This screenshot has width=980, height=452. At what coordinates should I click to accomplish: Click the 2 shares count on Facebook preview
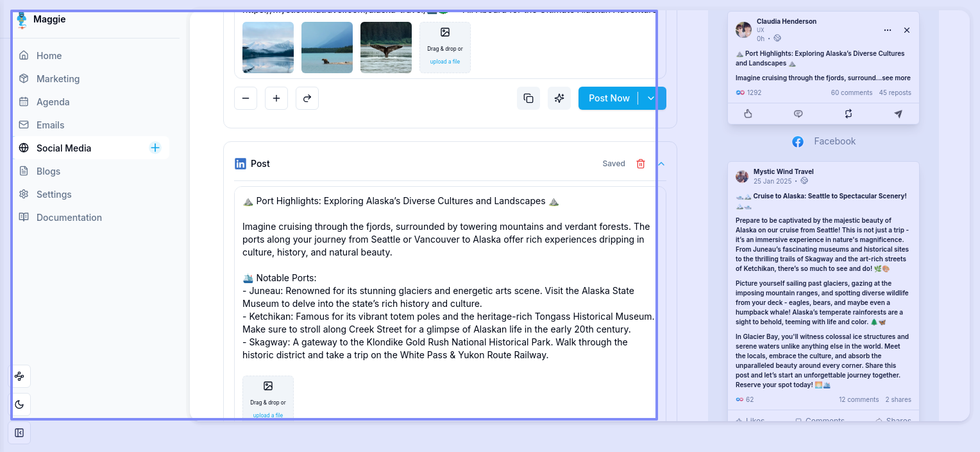[899, 400]
